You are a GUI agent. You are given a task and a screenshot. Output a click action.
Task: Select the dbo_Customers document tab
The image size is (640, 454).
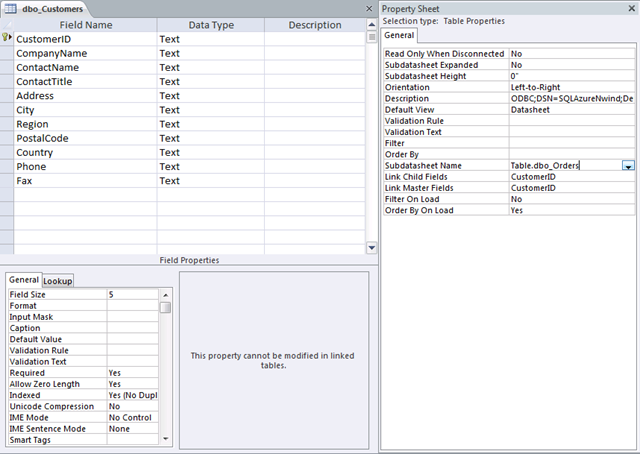46,8
